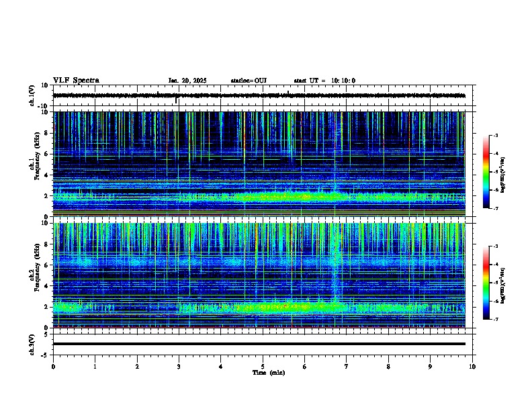The height and width of the screenshot is (411, 532).
Task: Click the "-7" label on ch.1 colorbar
Action: click(495, 208)
